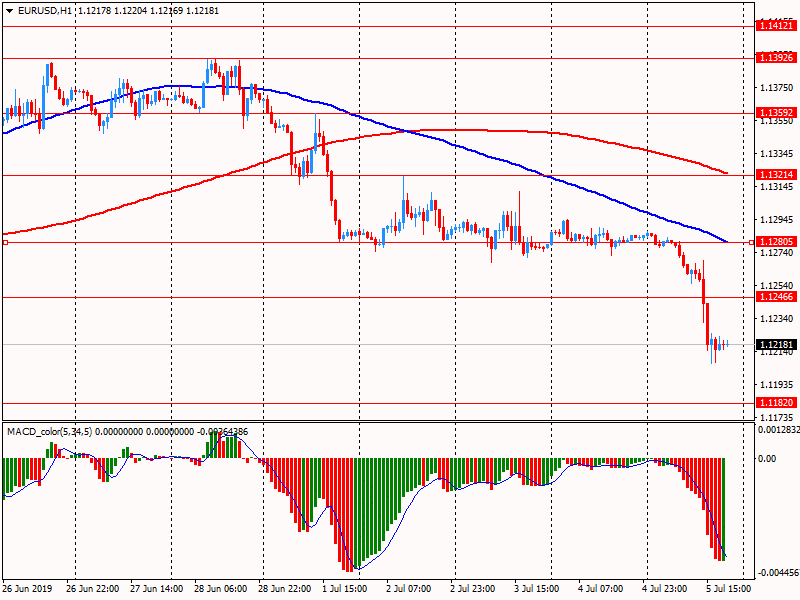Select the 4 Jul 07:00 time axis label
Screen dimensions: 800x600
click(x=601, y=588)
